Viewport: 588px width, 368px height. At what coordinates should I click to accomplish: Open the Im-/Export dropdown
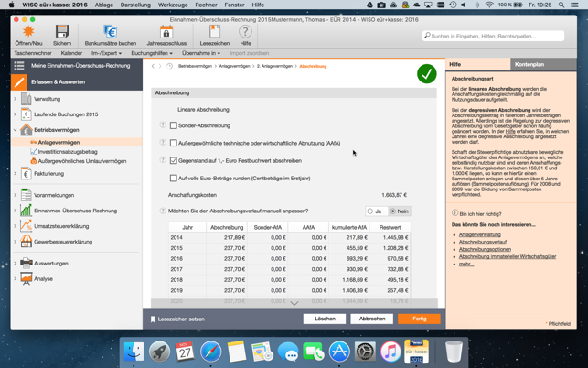coord(106,53)
